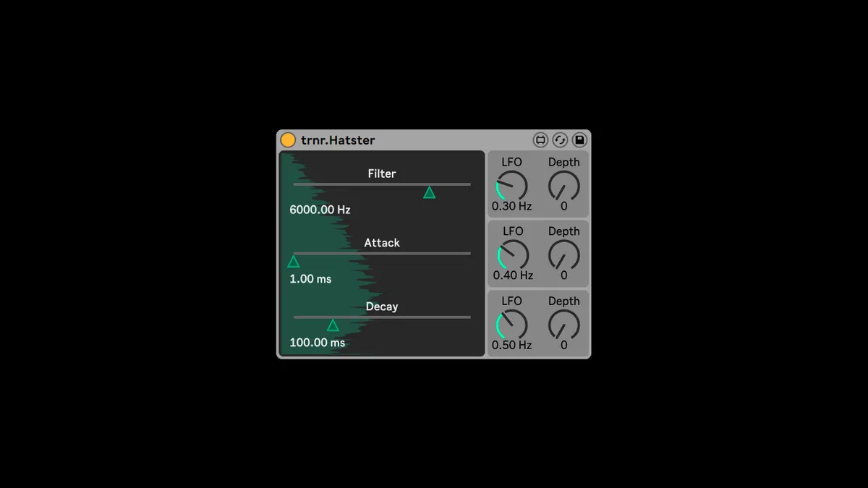This screenshot has height=488, width=868.
Task: Click the Depth knob in the bottom row
Action: pyautogui.click(x=564, y=325)
